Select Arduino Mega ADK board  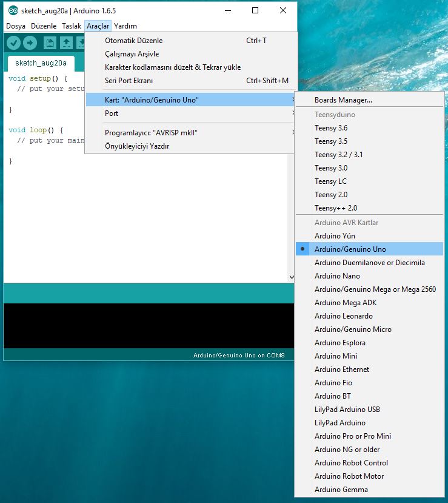(369, 303)
